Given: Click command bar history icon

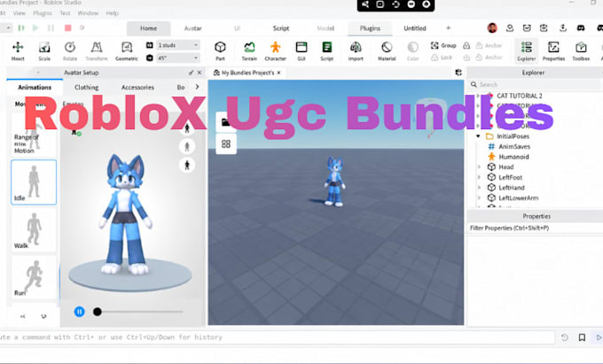Looking at the screenshot, I should [x=565, y=337].
